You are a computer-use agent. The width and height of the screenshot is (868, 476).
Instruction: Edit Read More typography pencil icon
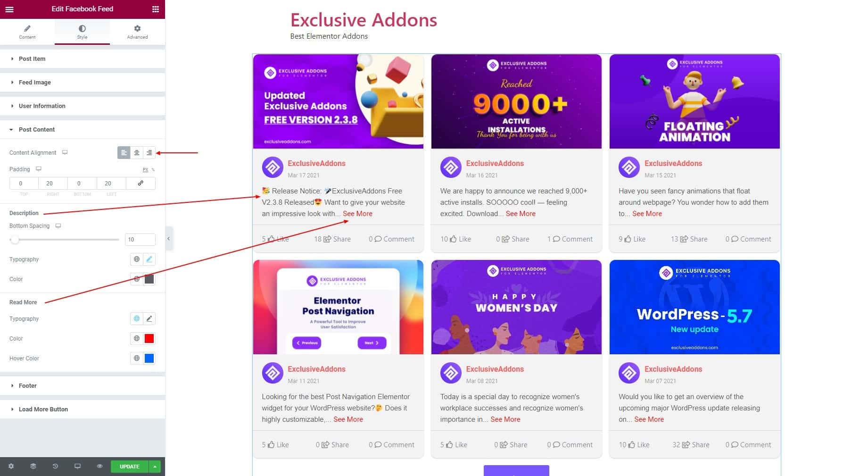coord(149,318)
